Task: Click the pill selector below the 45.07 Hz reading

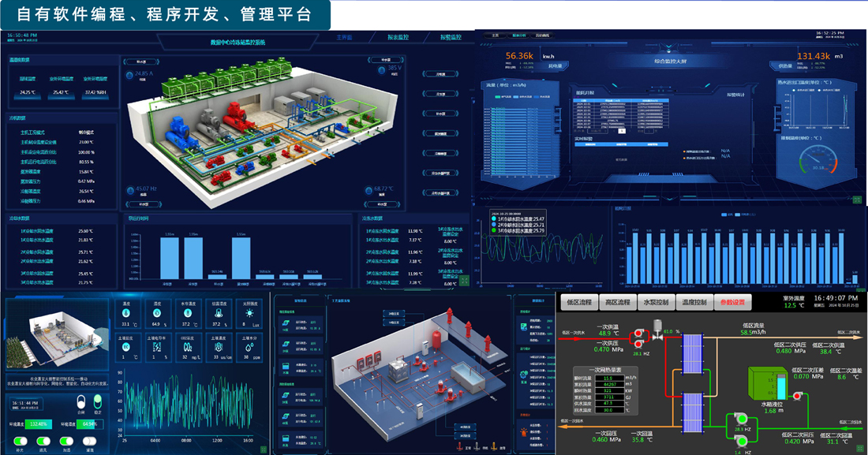Action: [x=143, y=204]
